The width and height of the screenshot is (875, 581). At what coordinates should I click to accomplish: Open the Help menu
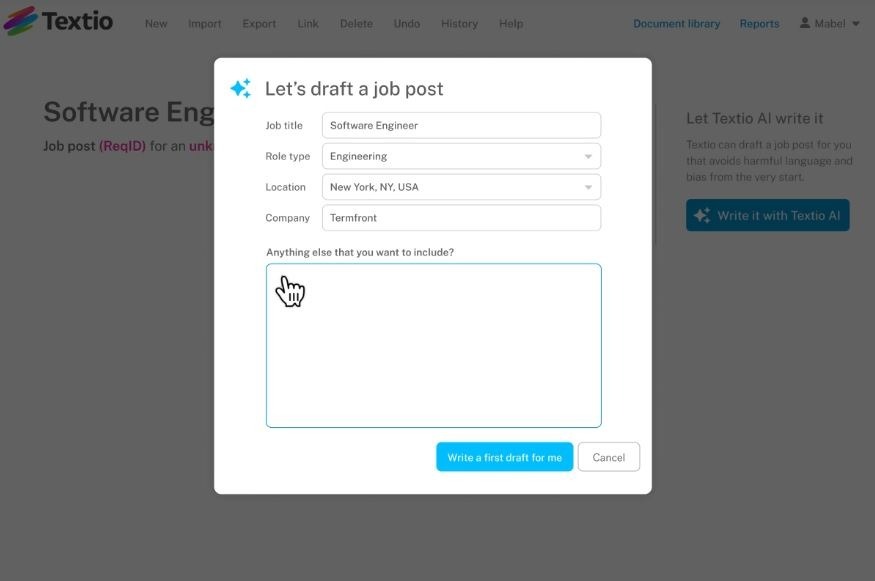click(x=511, y=24)
